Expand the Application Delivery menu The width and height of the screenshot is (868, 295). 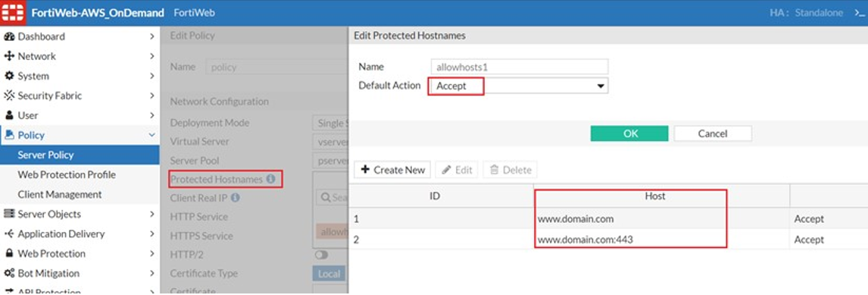coord(80,234)
